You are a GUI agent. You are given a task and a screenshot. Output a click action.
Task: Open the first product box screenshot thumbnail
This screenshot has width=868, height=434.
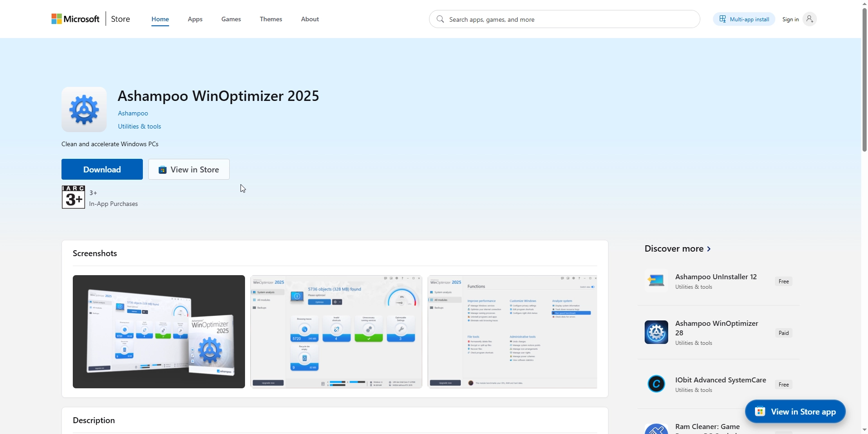159,332
